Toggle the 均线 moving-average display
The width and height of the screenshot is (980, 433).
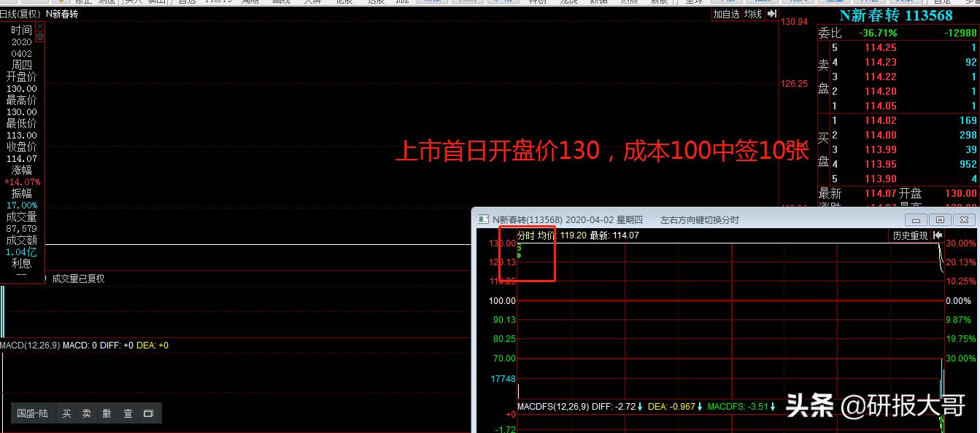pos(752,13)
